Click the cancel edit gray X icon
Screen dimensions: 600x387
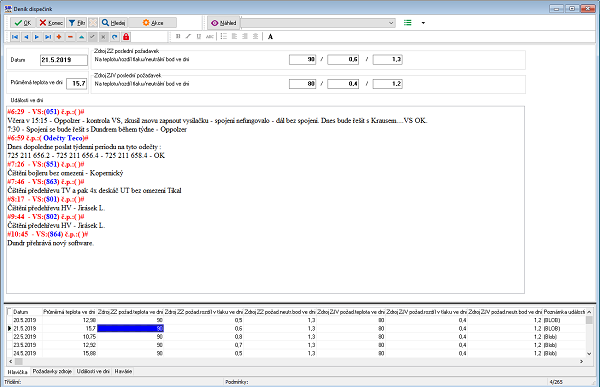[103, 37]
